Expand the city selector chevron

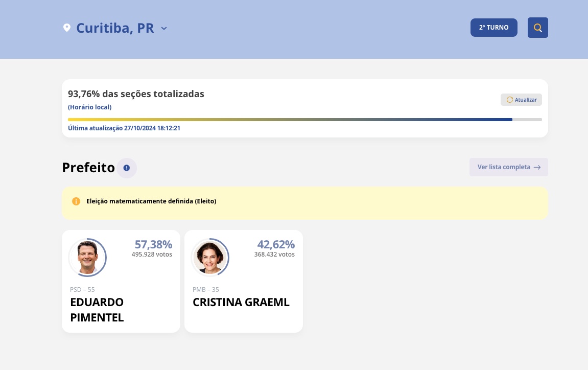pyautogui.click(x=164, y=28)
